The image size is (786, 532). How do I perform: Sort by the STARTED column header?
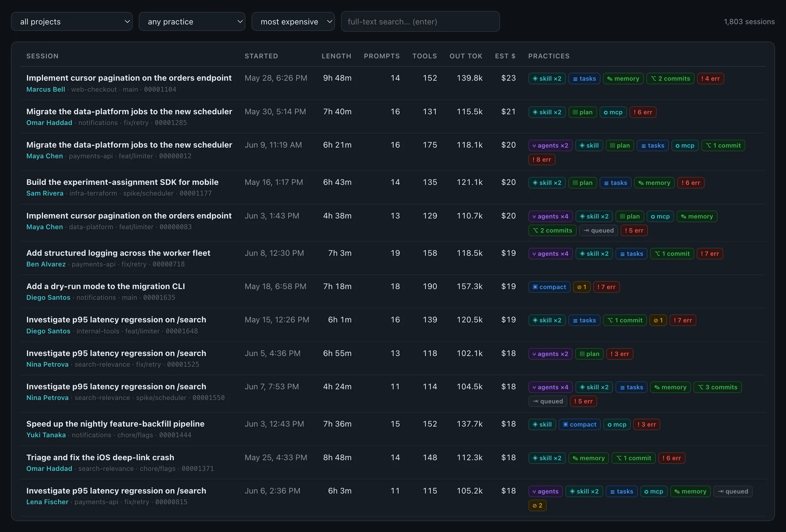(x=261, y=56)
